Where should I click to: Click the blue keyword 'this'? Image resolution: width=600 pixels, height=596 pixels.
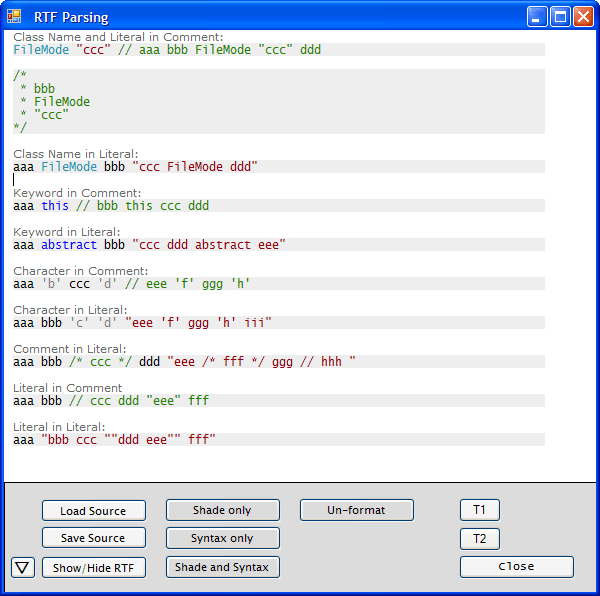55,206
